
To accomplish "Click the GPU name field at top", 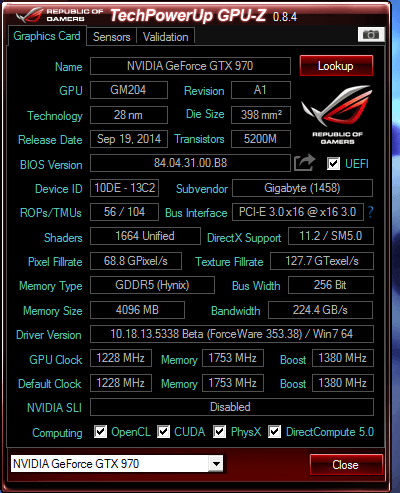I will pyautogui.click(x=190, y=66).
